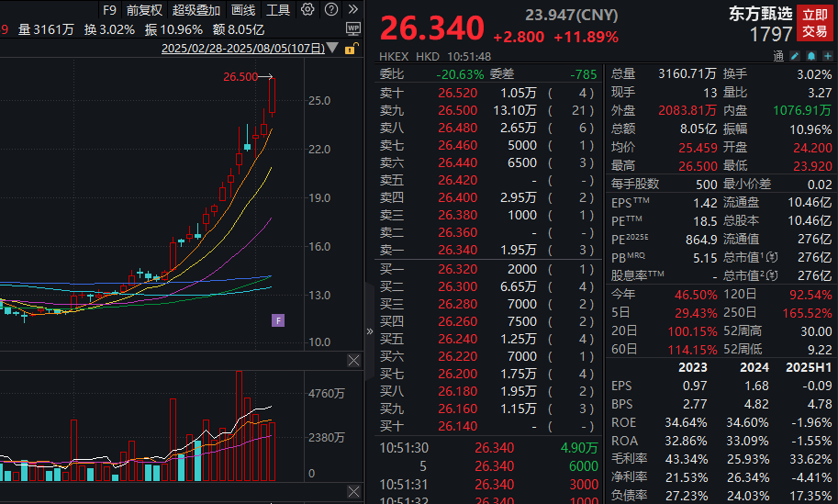Viewport: 838px width, 504px height.
Task: Click the WP monitor icon
Action: [x=353, y=28]
